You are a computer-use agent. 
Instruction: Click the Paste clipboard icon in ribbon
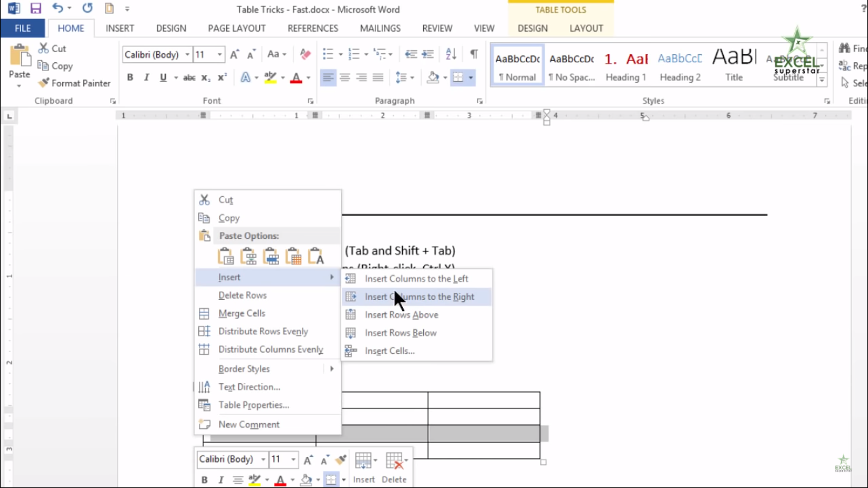coord(20,55)
